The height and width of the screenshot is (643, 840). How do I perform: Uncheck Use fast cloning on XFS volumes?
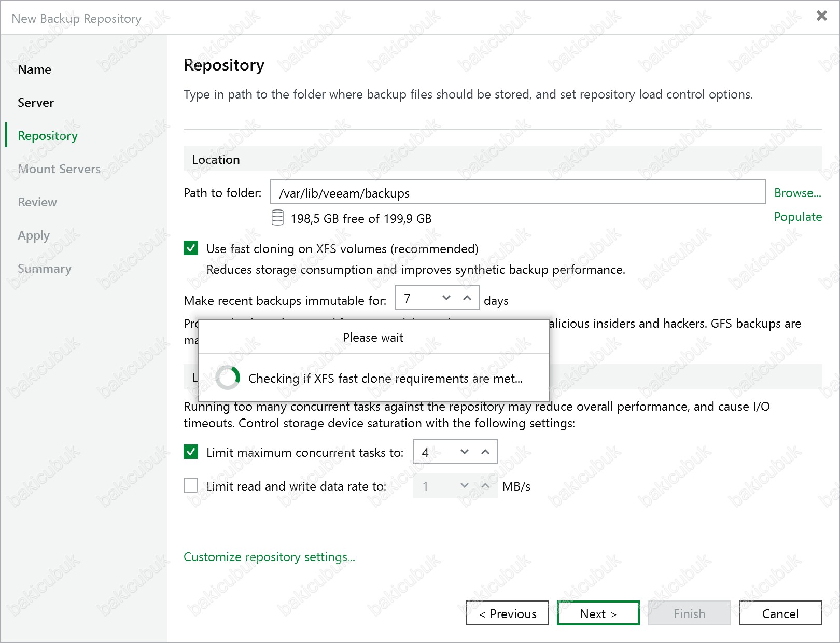coord(191,248)
